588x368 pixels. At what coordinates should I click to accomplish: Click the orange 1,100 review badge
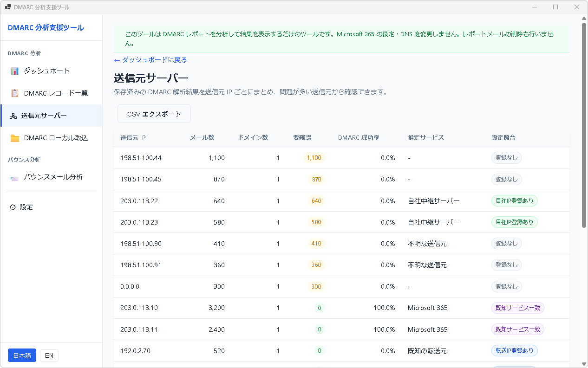point(314,158)
